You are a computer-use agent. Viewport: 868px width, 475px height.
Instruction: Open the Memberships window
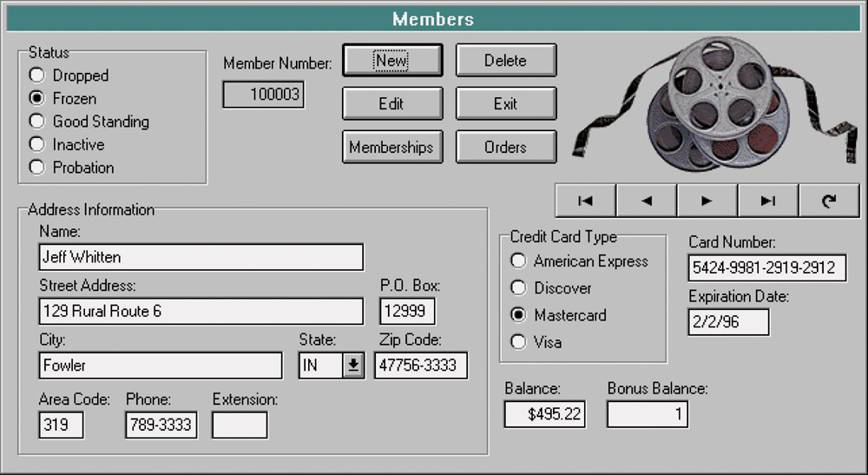[391, 147]
